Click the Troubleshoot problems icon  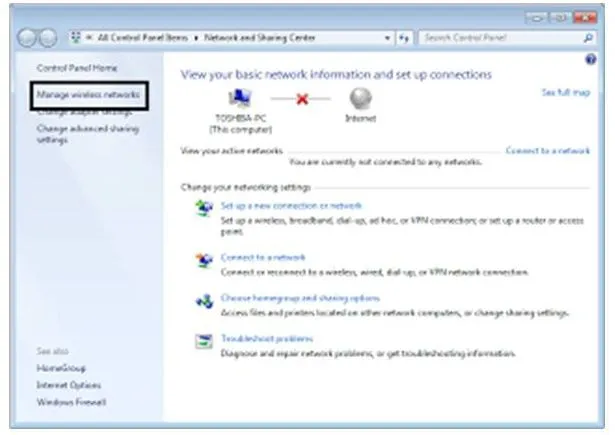(x=204, y=341)
